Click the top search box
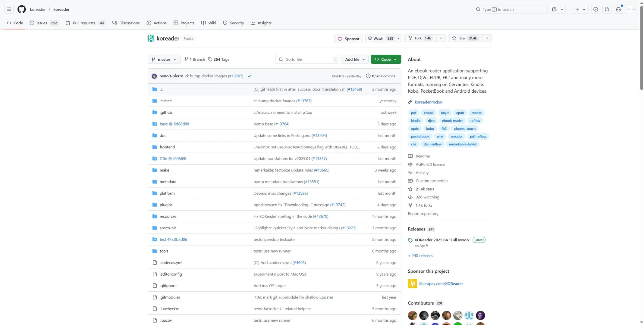The image size is (644, 325). coord(510,9)
